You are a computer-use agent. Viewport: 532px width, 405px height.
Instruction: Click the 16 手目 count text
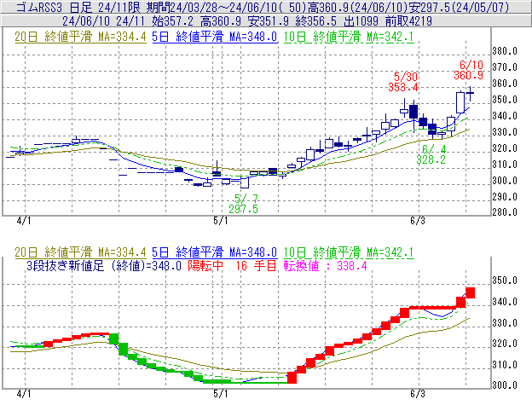[x=257, y=265]
